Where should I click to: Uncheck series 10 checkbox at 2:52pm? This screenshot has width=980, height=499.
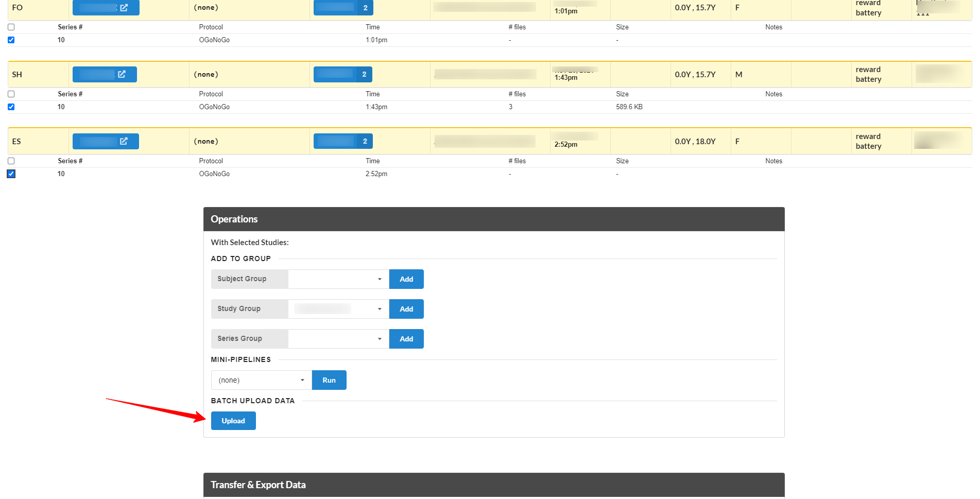[11, 174]
